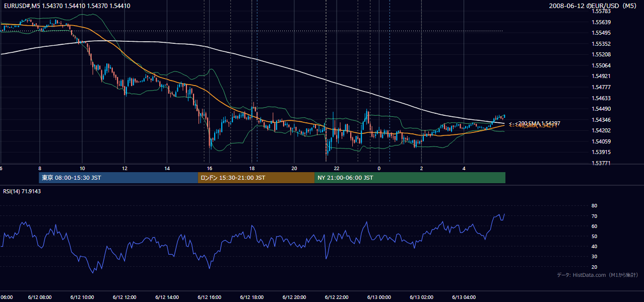Click the 6/12 14:00 date label

tap(167, 297)
